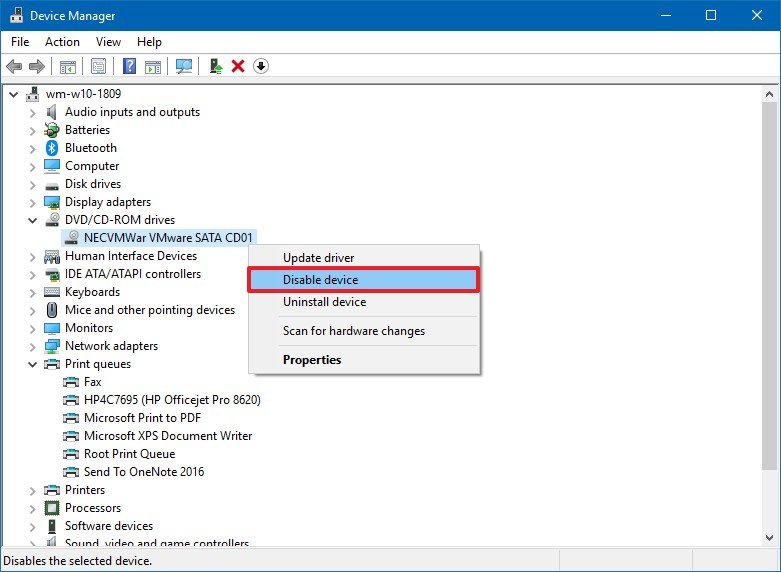Click the Network adapters category icon

point(52,346)
